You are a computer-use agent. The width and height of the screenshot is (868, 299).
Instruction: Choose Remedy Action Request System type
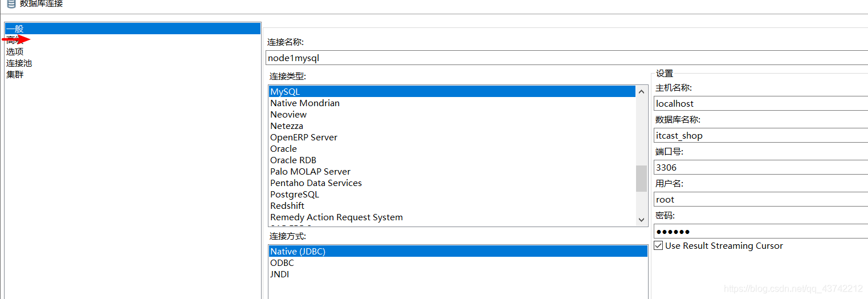click(x=337, y=217)
